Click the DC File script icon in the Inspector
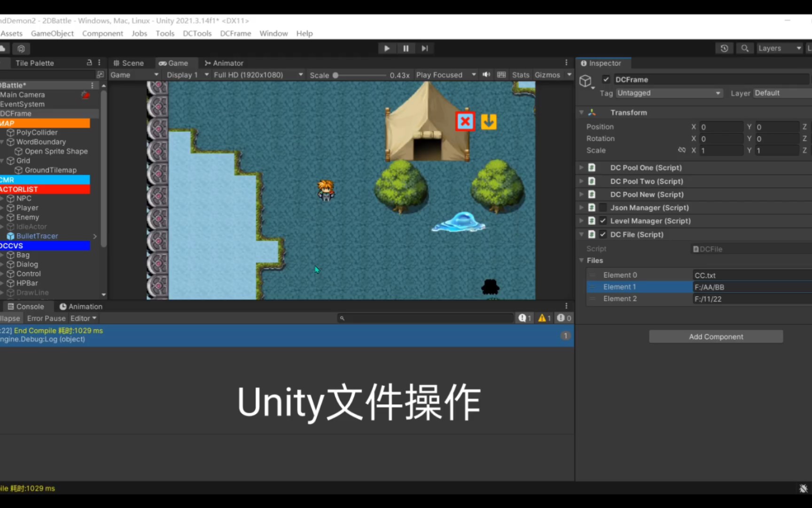Screen dimensions: 812x508 pyautogui.click(x=592, y=234)
